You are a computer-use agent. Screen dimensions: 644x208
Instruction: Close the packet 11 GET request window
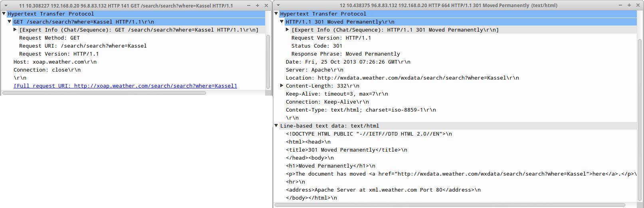tap(266, 6)
